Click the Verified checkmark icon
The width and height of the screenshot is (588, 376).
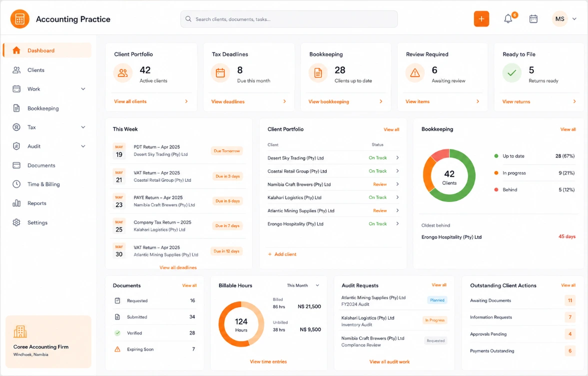coord(117,333)
